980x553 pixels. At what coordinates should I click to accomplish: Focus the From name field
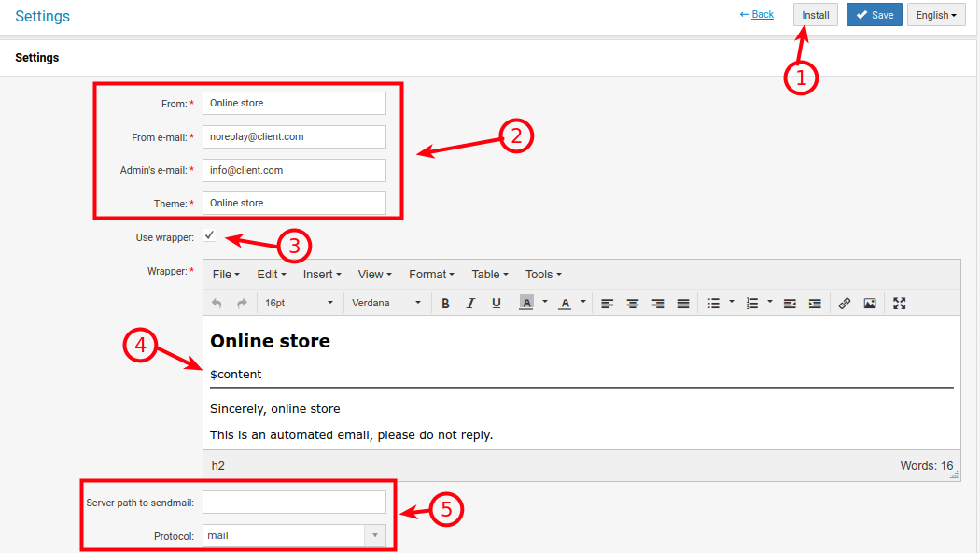click(x=294, y=103)
